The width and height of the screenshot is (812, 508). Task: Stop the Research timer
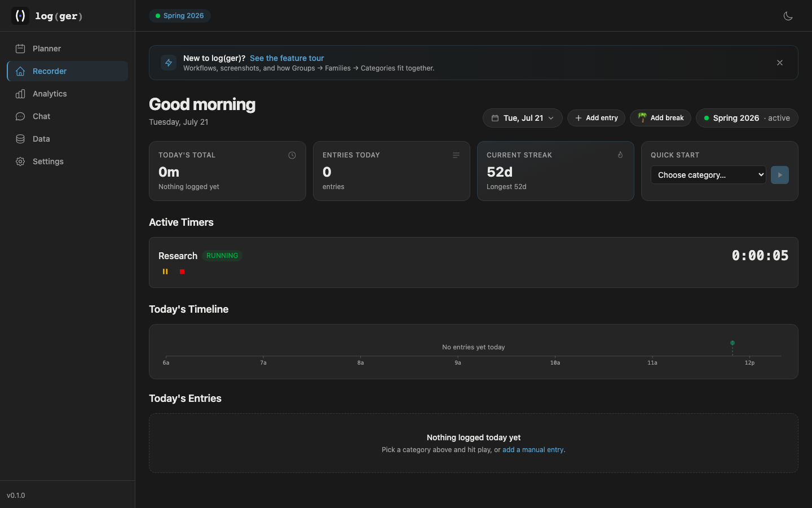coord(182,271)
